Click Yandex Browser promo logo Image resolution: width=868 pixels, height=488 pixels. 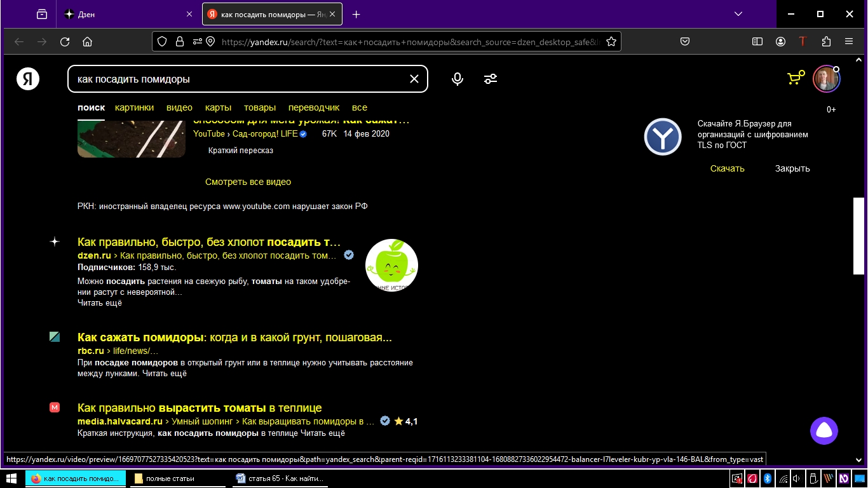pyautogui.click(x=663, y=137)
